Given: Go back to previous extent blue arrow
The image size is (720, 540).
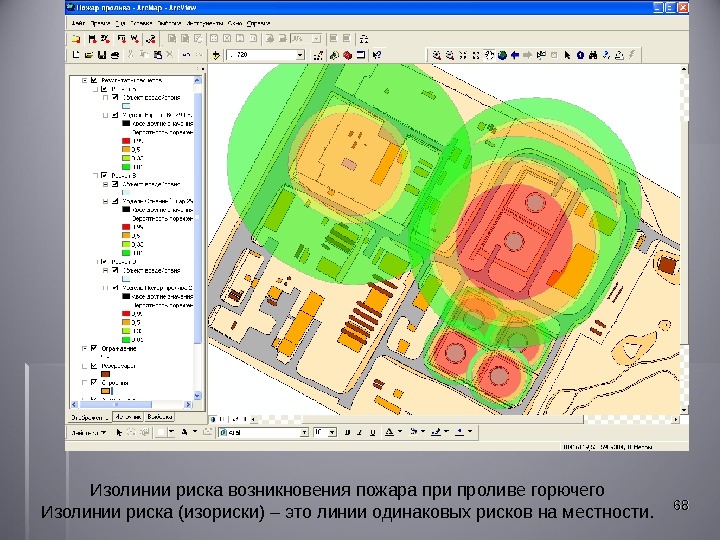Looking at the screenshot, I should [x=515, y=55].
